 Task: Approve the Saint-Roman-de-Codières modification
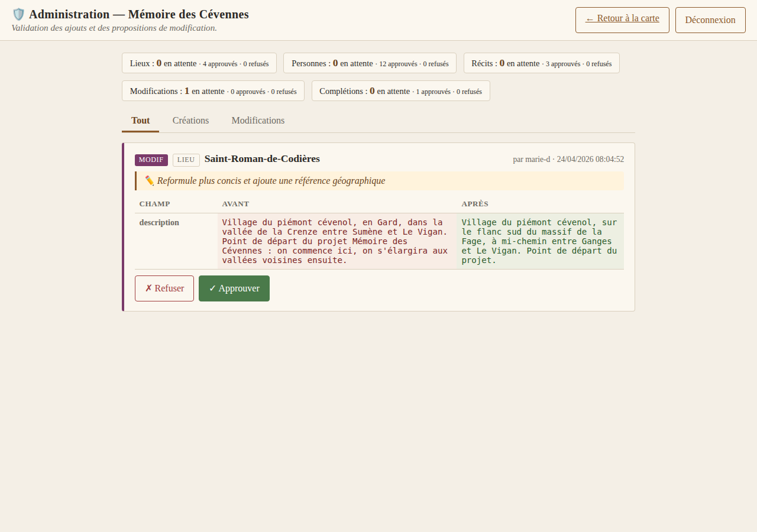pyautogui.click(x=234, y=288)
